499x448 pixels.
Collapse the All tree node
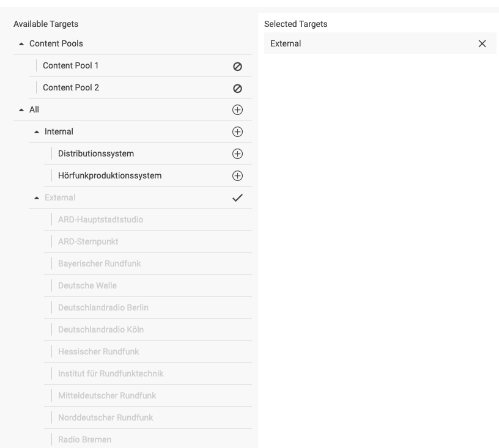[22, 110]
